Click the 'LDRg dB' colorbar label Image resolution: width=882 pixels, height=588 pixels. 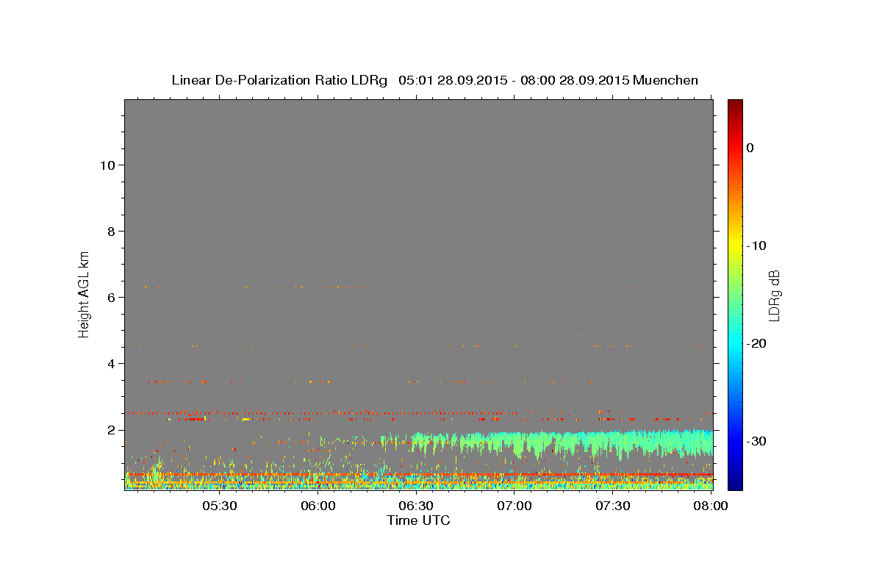774,295
